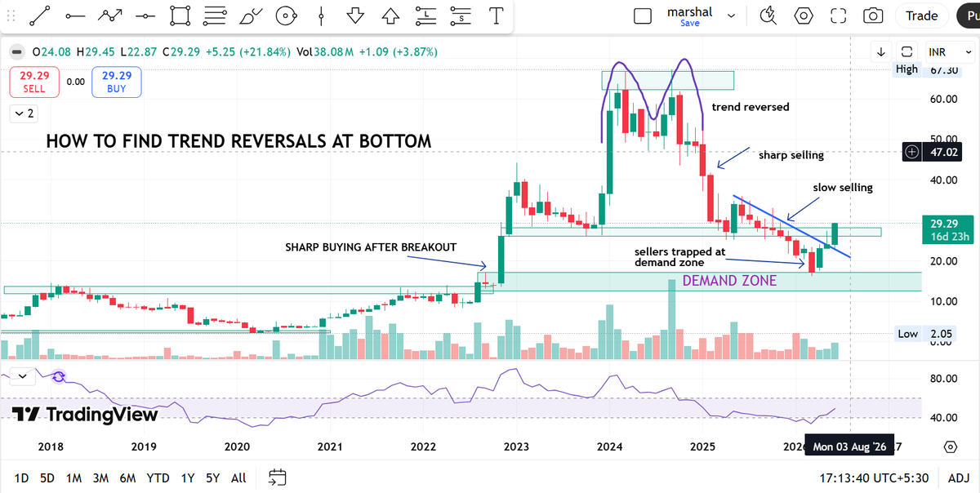Viewport: 980px width, 493px height.
Task: Grab the favorites toolbar drag handle
Action: (x=11, y=16)
